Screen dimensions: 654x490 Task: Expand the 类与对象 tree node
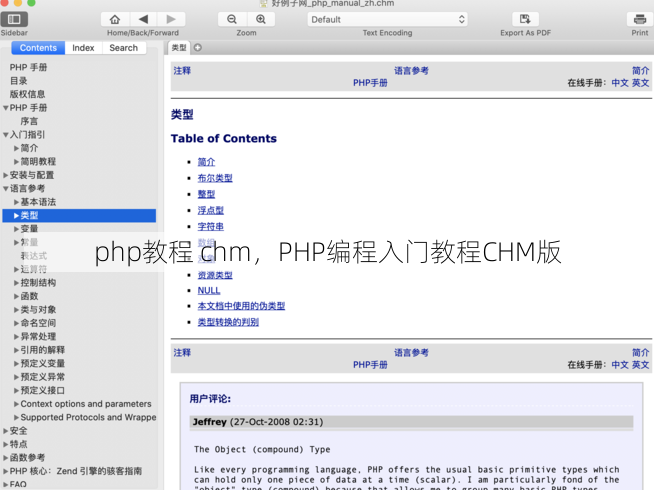[x=16, y=310]
